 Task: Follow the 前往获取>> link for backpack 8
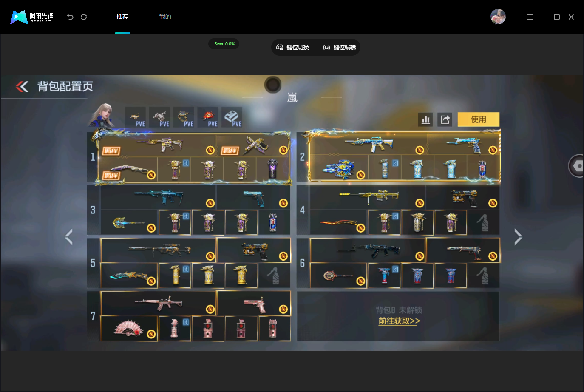399,321
